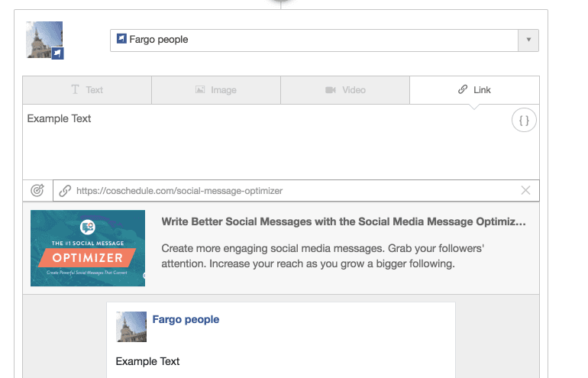
Task: Click the flag badge on the profile avatar
Action: (57, 53)
